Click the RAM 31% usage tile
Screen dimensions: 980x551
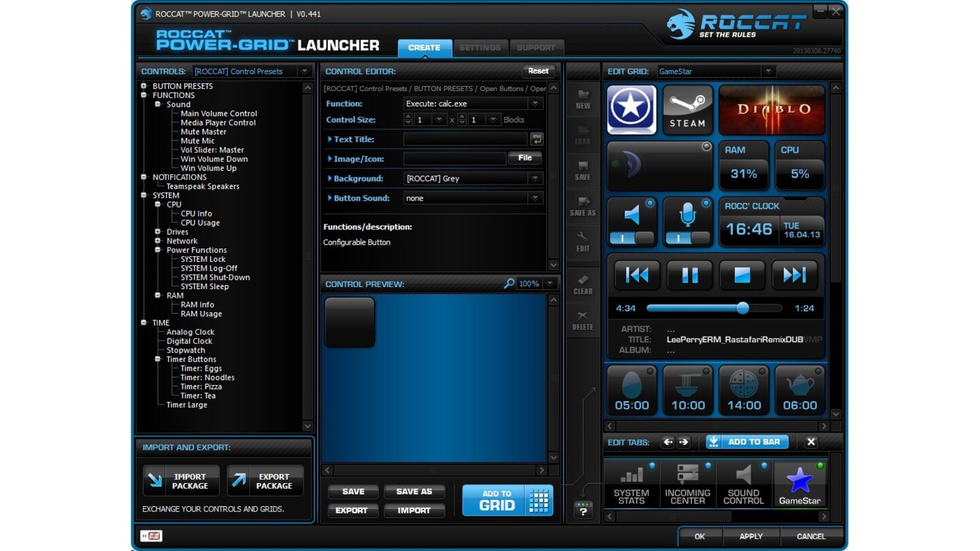744,166
